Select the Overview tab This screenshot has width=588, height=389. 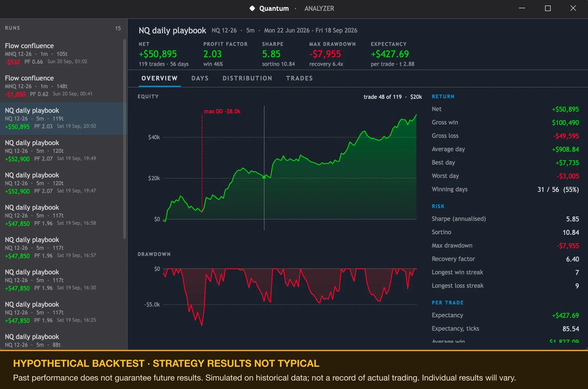[x=159, y=78]
